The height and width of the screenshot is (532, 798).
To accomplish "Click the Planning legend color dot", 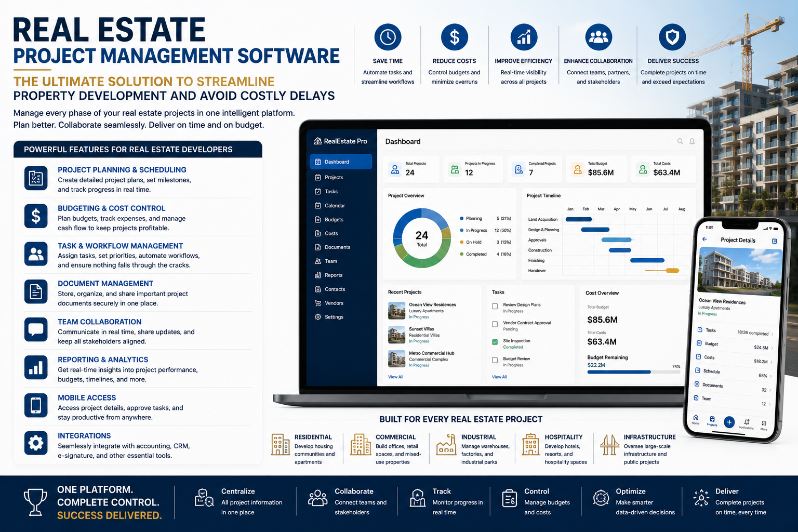I will (x=462, y=219).
